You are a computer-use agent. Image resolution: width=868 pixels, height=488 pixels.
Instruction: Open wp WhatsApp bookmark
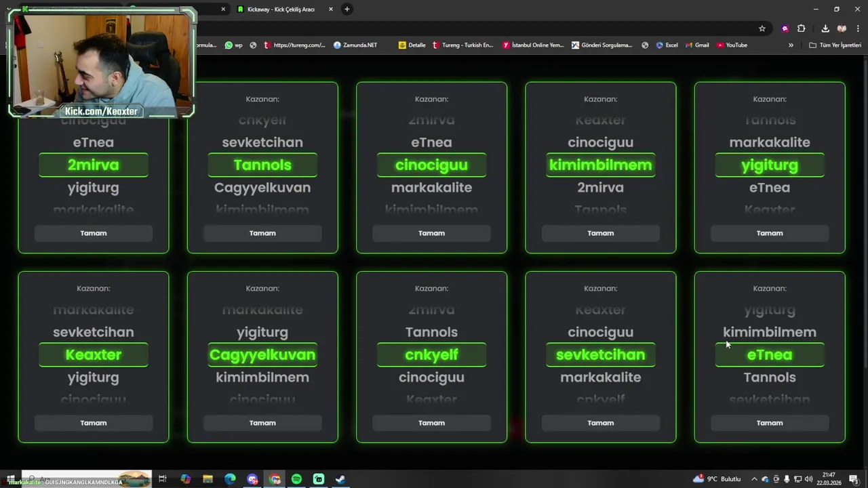(234, 45)
